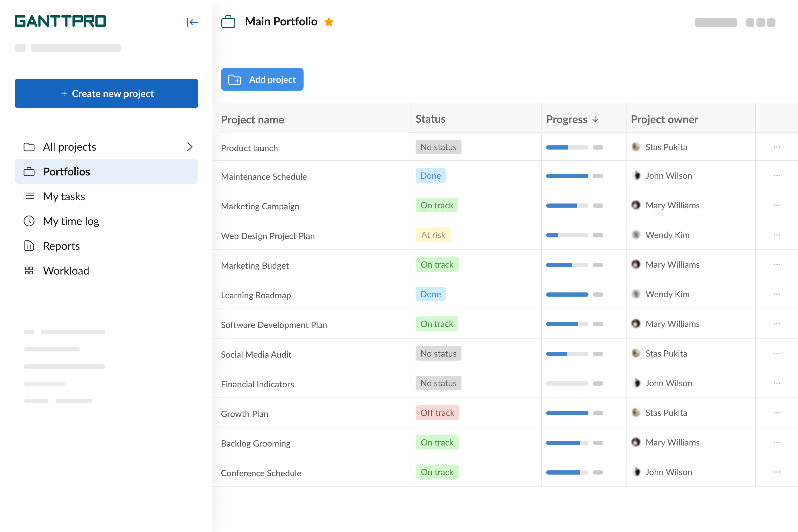Open the options menu for Growth Plan
Screen dimensions: 798x532
[x=777, y=413]
